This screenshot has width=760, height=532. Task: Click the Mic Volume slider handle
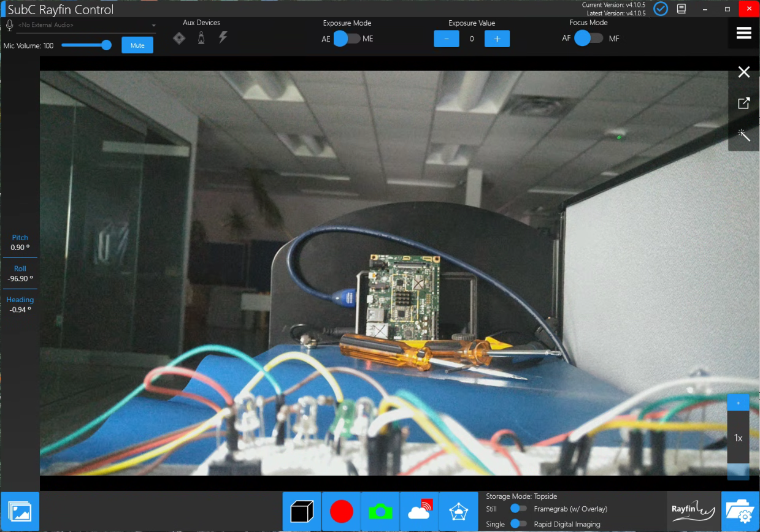click(x=106, y=45)
